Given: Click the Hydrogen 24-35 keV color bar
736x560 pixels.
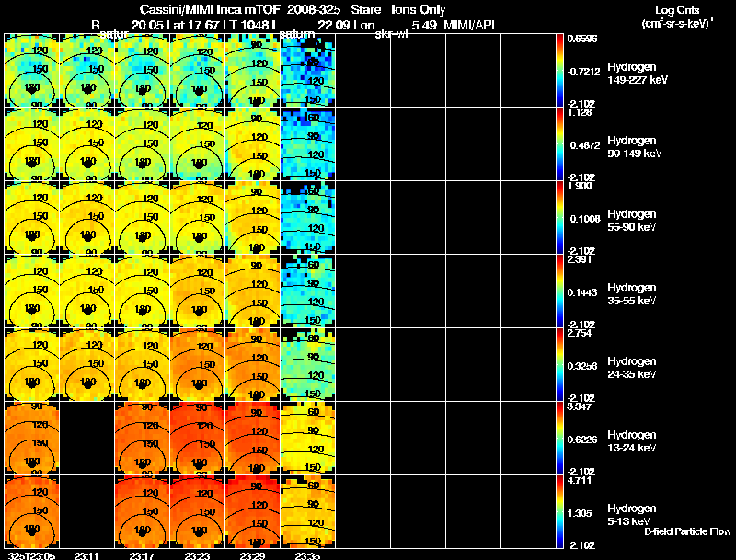Looking at the screenshot, I should [559, 365].
